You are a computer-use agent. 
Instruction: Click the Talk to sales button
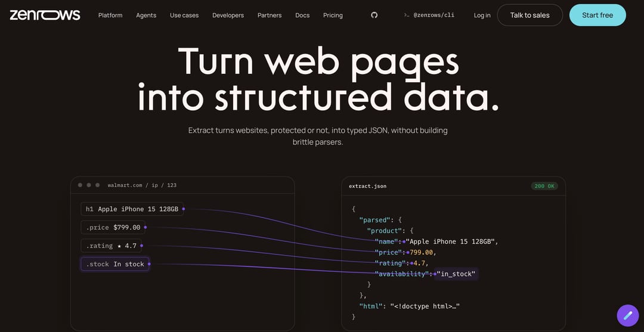pos(530,15)
